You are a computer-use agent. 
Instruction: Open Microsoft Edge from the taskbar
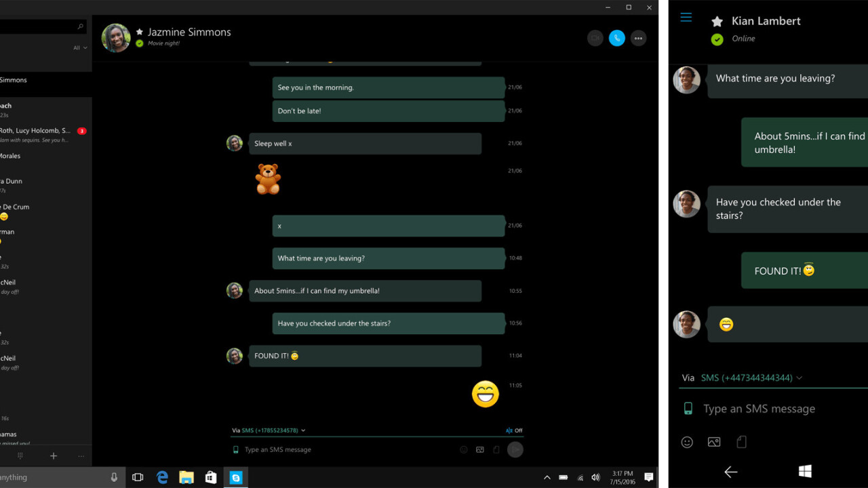pos(162,477)
